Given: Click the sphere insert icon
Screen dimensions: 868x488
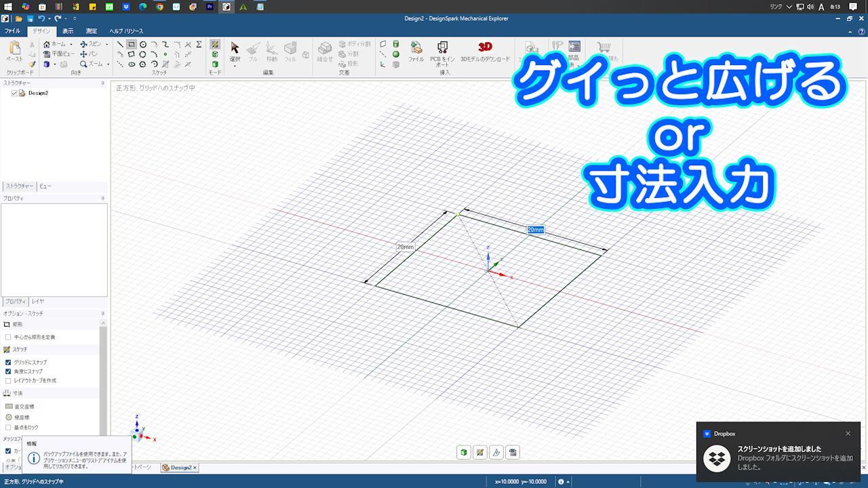Looking at the screenshot, I should click(396, 54).
